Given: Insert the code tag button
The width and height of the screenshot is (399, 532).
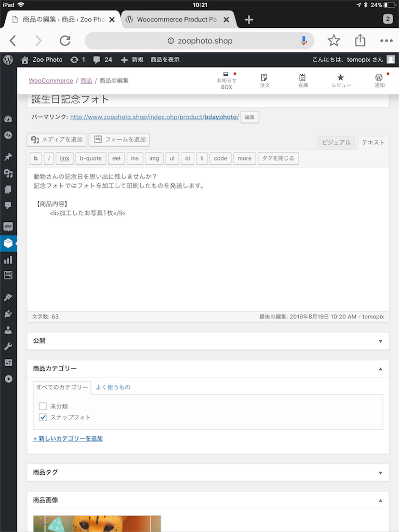Looking at the screenshot, I should pyautogui.click(x=220, y=158).
